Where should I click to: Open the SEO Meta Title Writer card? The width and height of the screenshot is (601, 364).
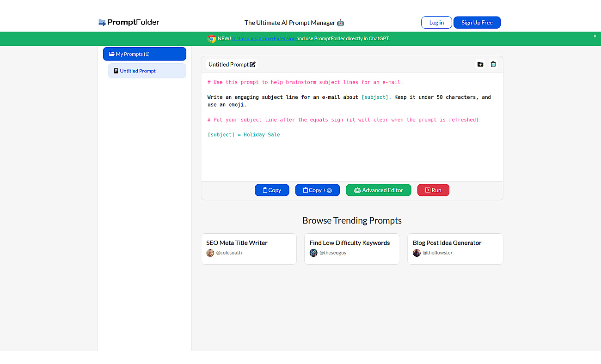pos(249,249)
